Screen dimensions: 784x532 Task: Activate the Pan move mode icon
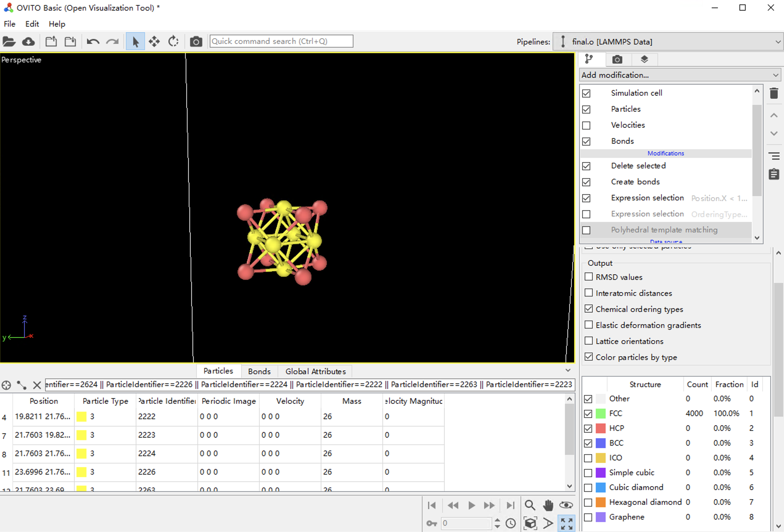pyautogui.click(x=154, y=42)
